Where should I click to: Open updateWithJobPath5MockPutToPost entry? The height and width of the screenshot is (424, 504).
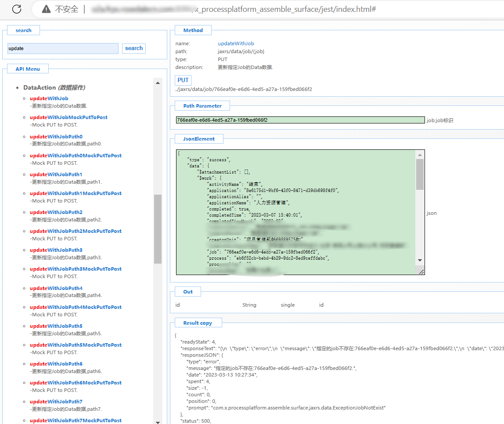pyautogui.click(x=76, y=345)
